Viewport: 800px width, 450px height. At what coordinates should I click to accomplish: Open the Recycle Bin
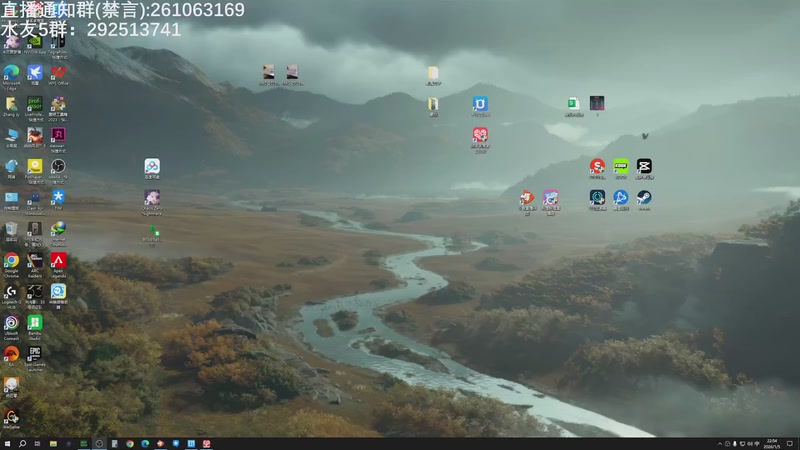pyautogui.click(x=11, y=231)
